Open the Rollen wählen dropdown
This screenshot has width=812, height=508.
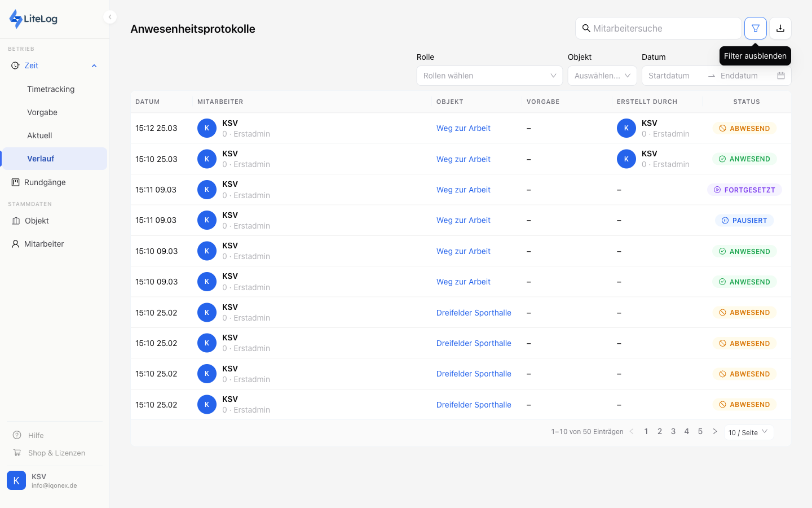click(489, 76)
